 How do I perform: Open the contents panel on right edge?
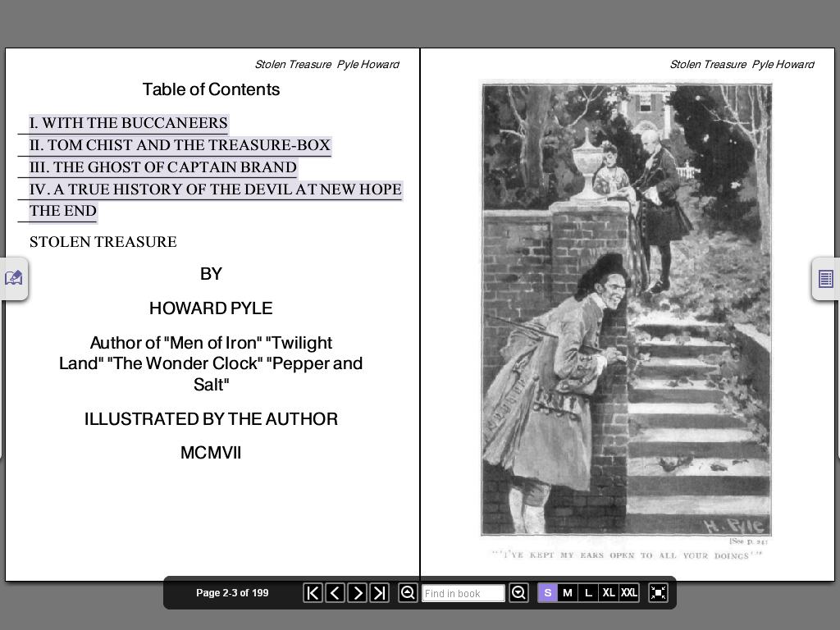point(825,279)
